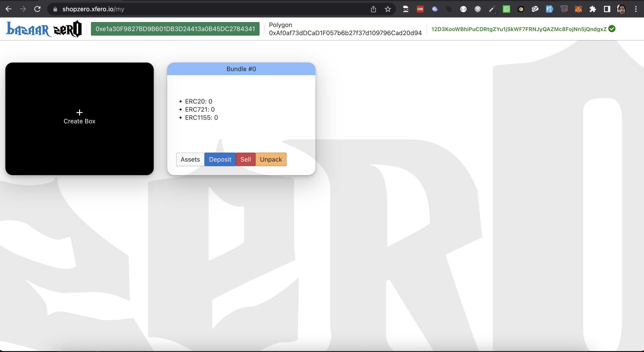
Task: Click Deposit on Bundle #0
Action: [x=220, y=160]
